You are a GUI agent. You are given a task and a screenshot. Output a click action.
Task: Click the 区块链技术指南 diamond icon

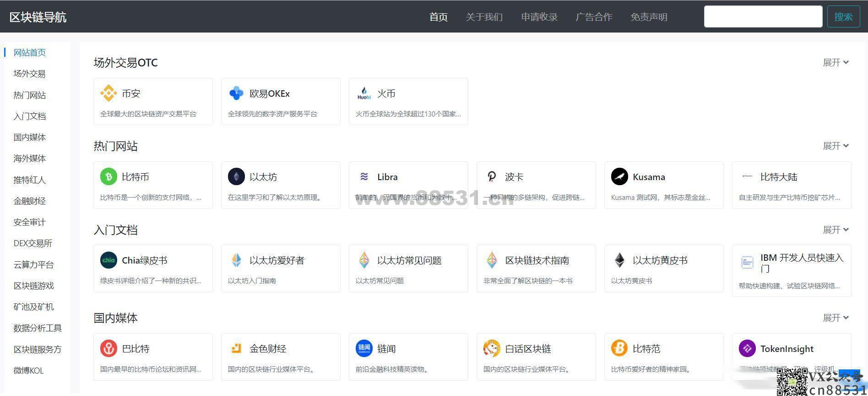[x=492, y=260]
